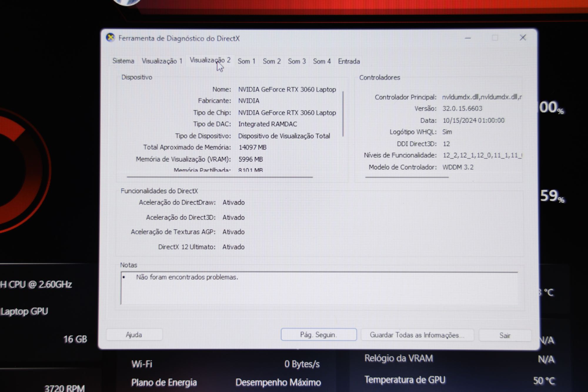Switch to the Sistema tab

point(123,61)
